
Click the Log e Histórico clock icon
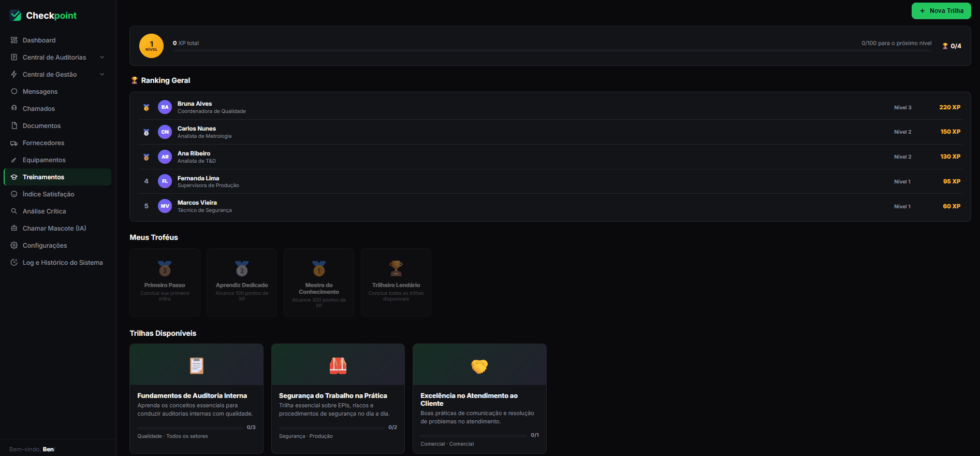pos(14,263)
